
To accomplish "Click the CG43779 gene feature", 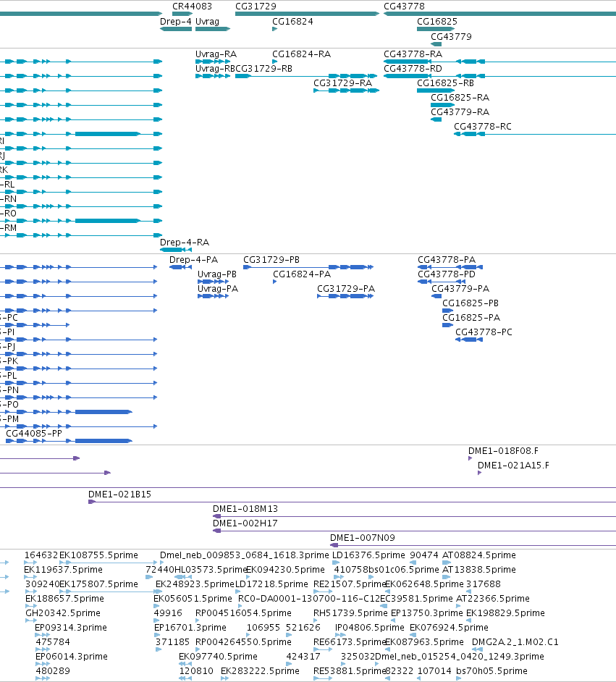I will pyautogui.click(x=436, y=44).
